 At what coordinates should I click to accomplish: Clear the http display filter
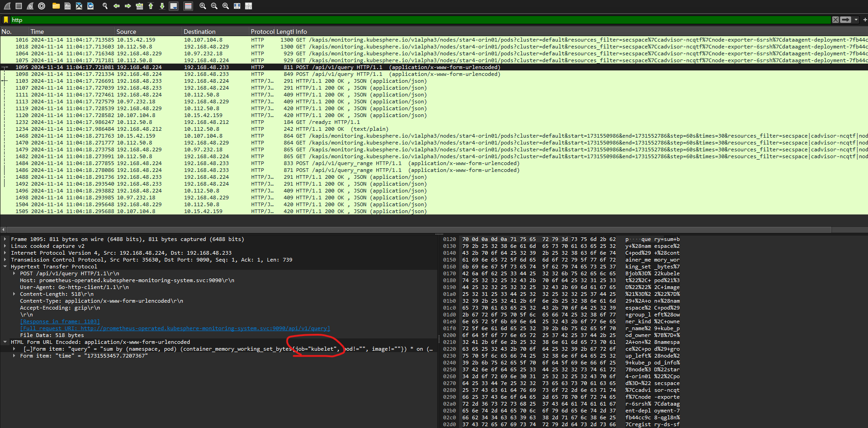click(x=836, y=20)
